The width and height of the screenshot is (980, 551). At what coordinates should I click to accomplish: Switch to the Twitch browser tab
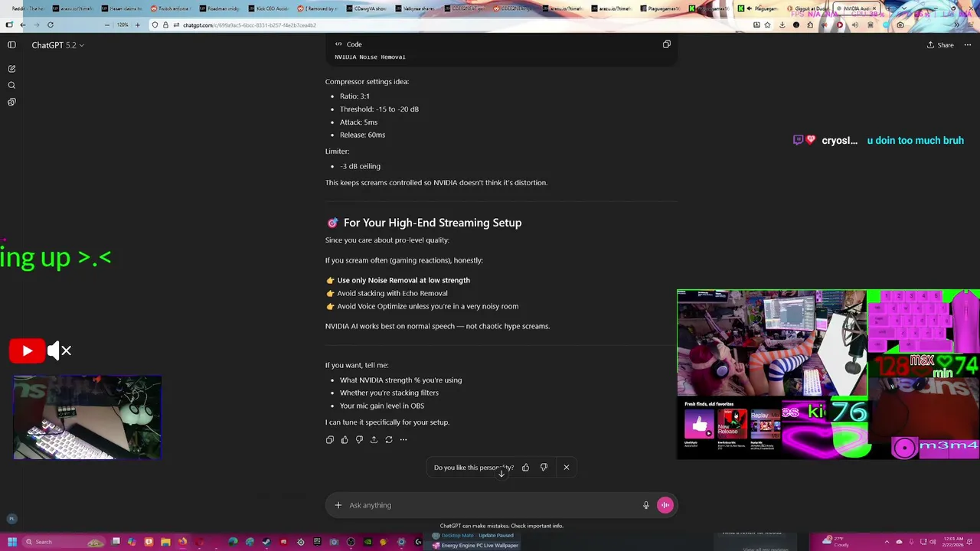coord(172,8)
